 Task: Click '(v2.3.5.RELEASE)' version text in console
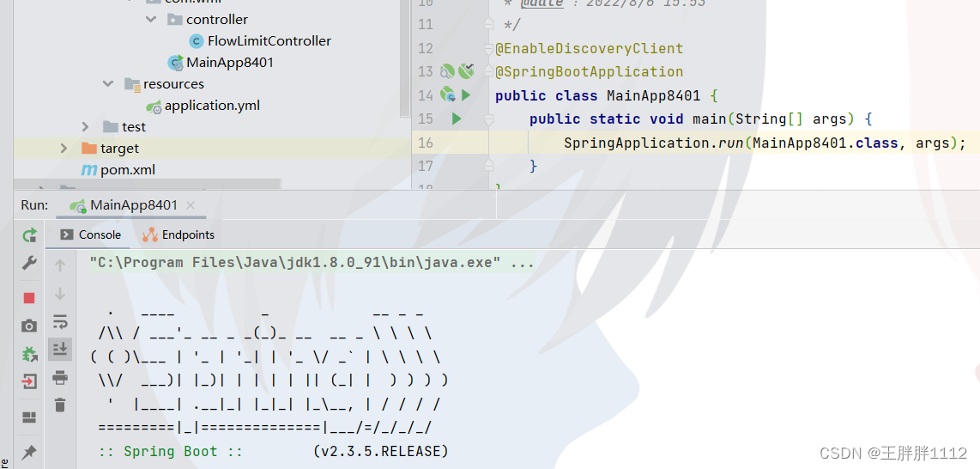381,452
